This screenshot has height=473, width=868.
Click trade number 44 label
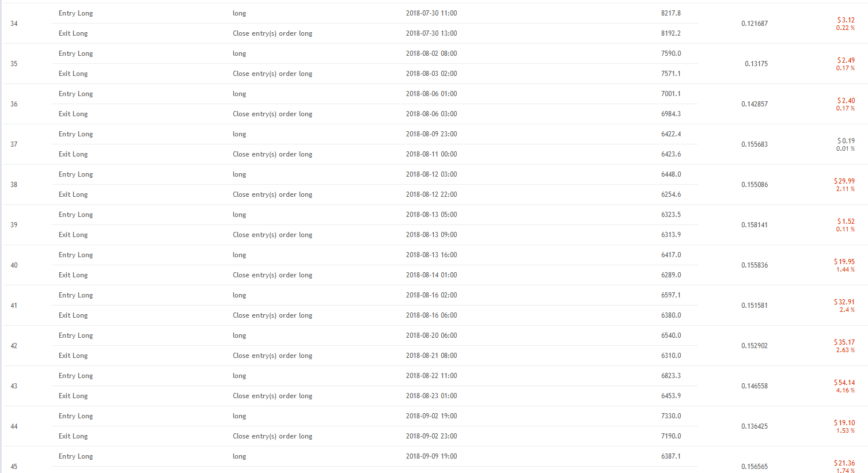click(x=14, y=426)
